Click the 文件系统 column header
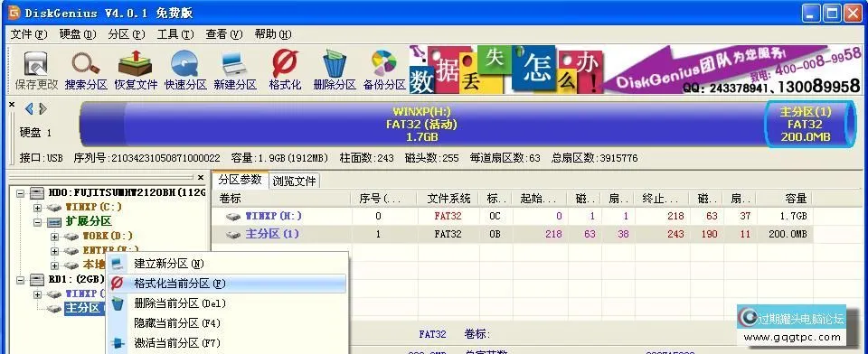This screenshot has width=868, height=354. pos(448,198)
